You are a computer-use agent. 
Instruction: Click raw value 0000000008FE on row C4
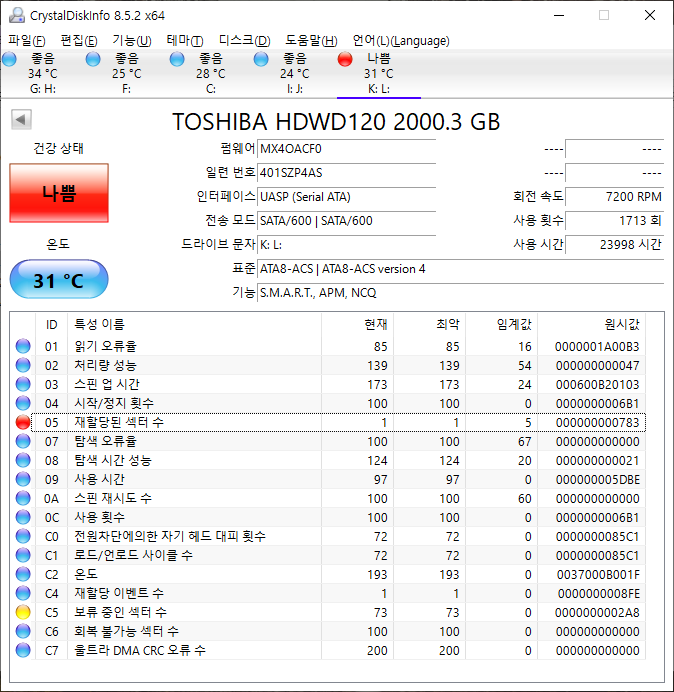tap(599, 593)
